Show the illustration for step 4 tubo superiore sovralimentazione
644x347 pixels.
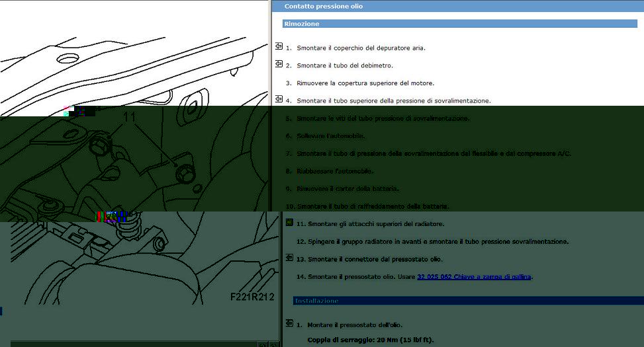click(279, 99)
